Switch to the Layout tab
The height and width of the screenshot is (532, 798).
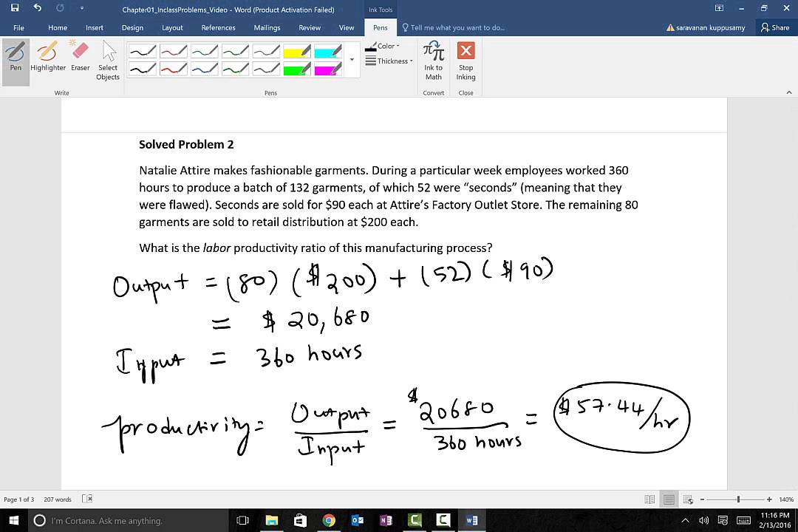click(x=172, y=27)
